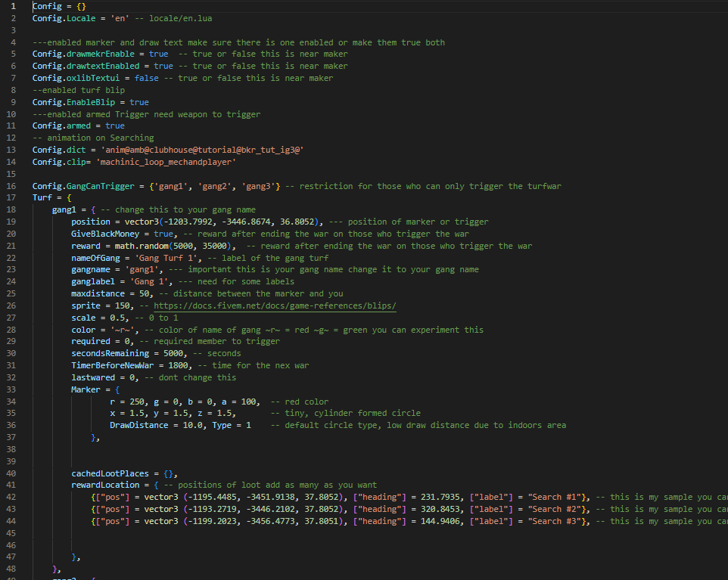This screenshot has width=728, height=580.
Task: Click heading value 144.9406
Action: pyautogui.click(x=440, y=522)
